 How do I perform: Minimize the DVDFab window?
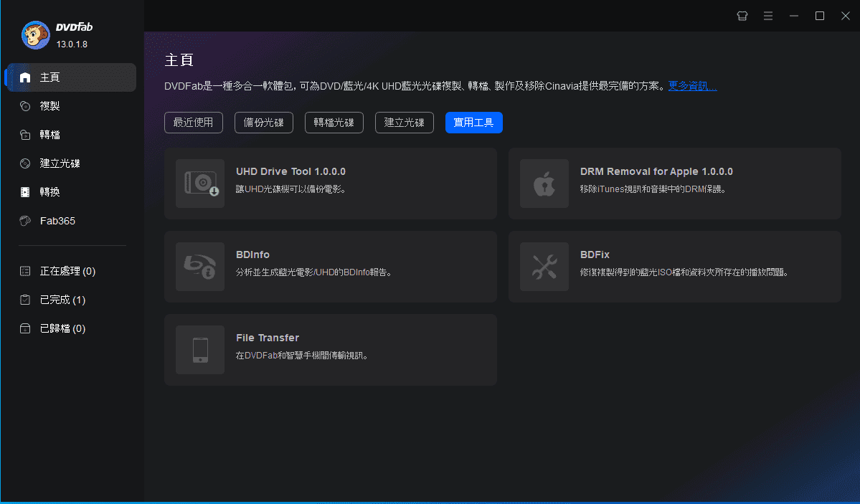(793, 16)
